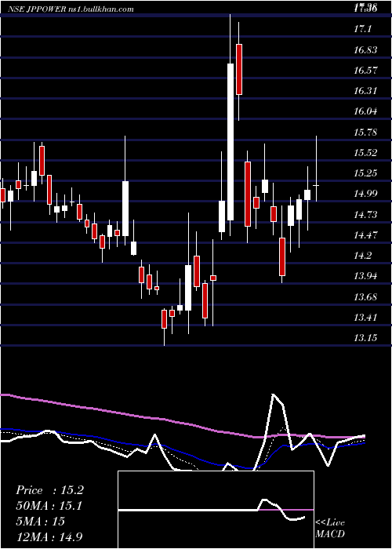Click the 13.94 price axis label
Image resolution: width=392 pixels, height=549 pixels.
365,276
